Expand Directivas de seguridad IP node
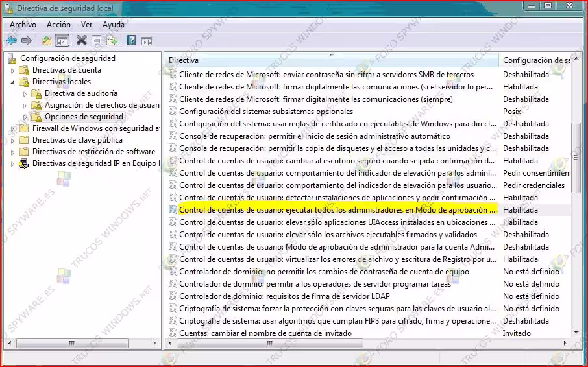 click(13, 164)
